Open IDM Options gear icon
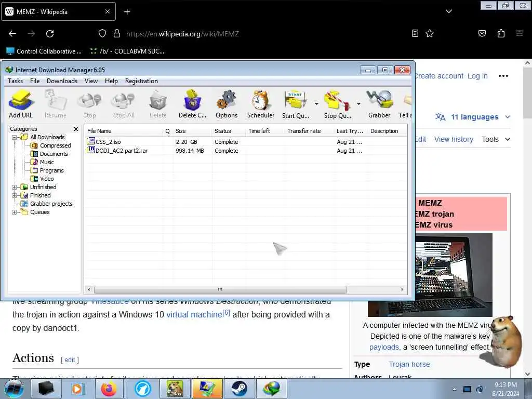Screen dimensions: 532x399 click(x=227, y=104)
